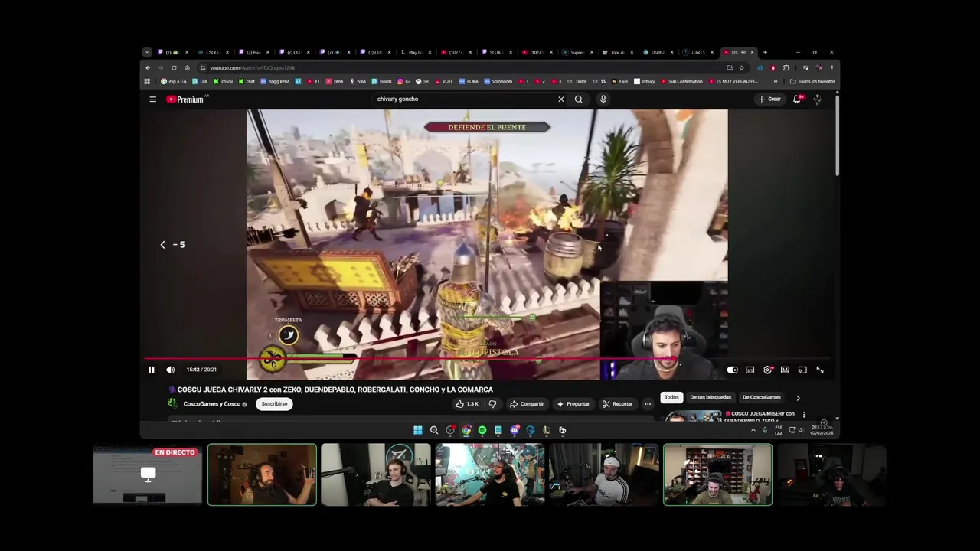Open Spotify from the taskbar
This screenshot has width=980, height=551.
pyautogui.click(x=482, y=430)
